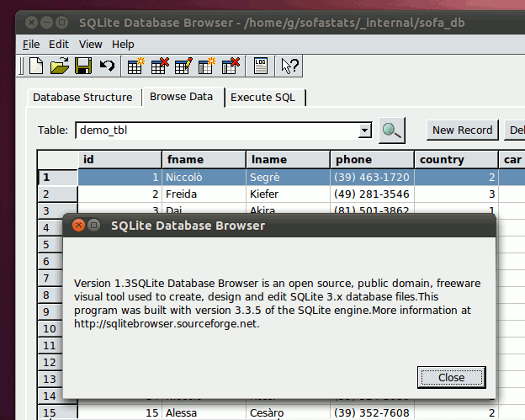Click the fname column header

204,159
